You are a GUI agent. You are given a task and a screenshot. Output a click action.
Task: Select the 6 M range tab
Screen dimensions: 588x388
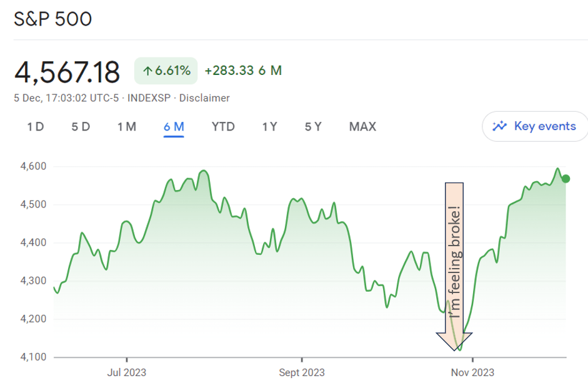click(x=174, y=127)
